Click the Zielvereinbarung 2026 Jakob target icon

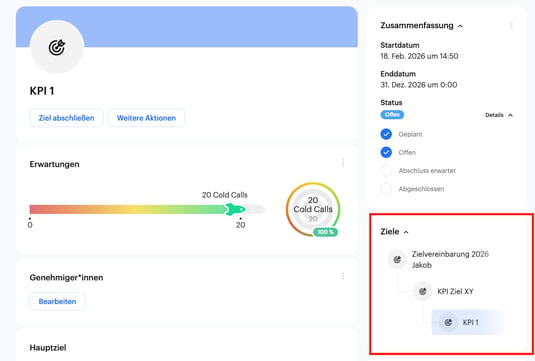click(x=397, y=260)
